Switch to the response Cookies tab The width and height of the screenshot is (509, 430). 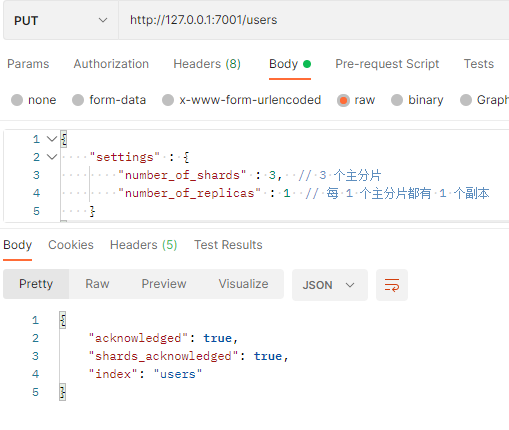(x=71, y=245)
